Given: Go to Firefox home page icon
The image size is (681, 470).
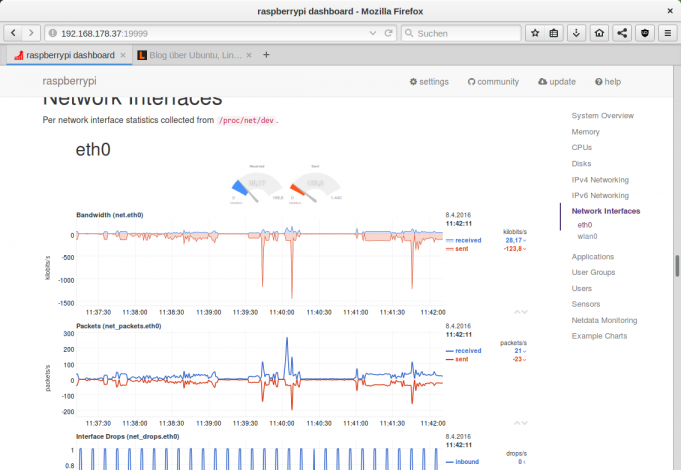Looking at the screenshot, I should tap(599, 33).
